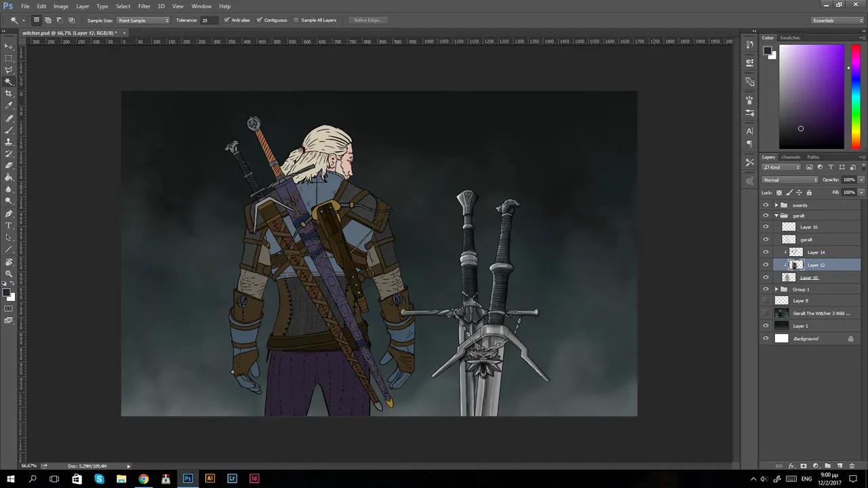Hide Layer 14 visibility eye
Viewport: 868px width, 488px height.
(766, 252)
